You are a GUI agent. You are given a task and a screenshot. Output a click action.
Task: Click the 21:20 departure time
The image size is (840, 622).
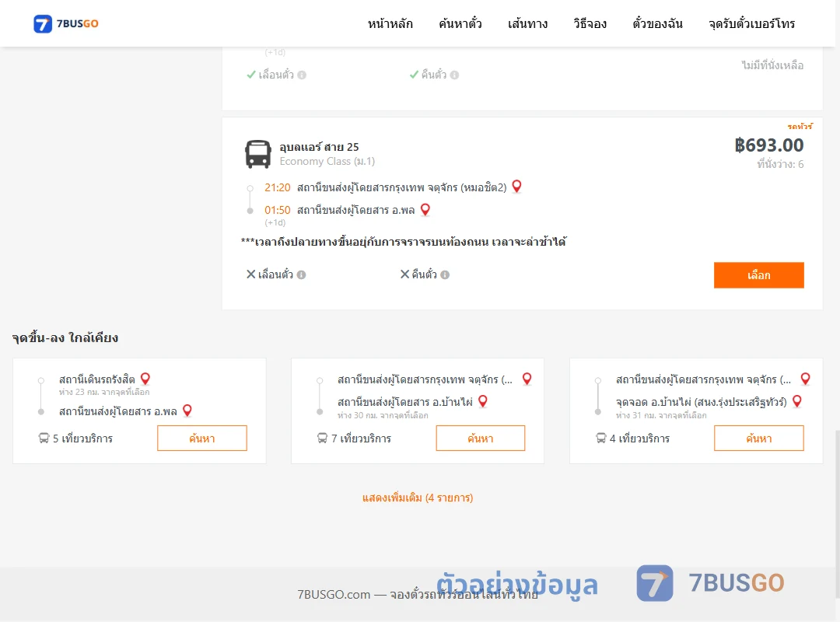278,187
